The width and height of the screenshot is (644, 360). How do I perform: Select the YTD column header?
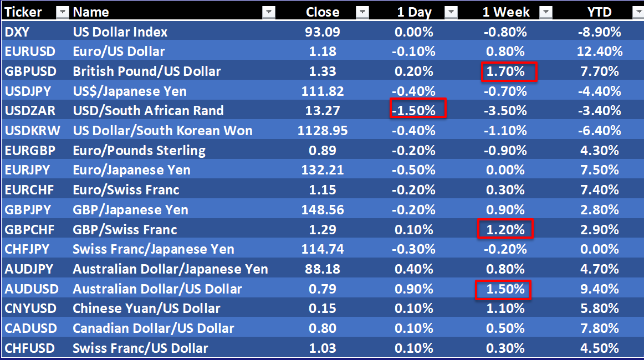click(x=599, y=12)
